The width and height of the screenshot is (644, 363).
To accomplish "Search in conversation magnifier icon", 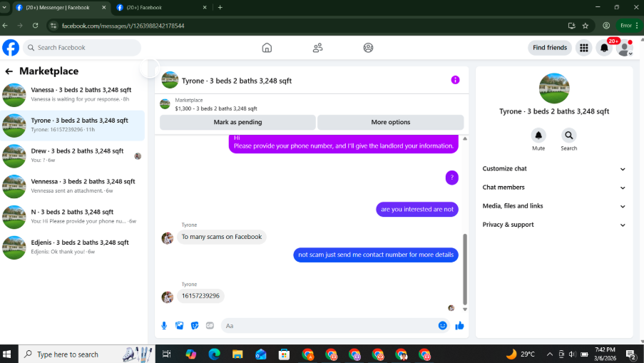I will (x=569, y=135).
